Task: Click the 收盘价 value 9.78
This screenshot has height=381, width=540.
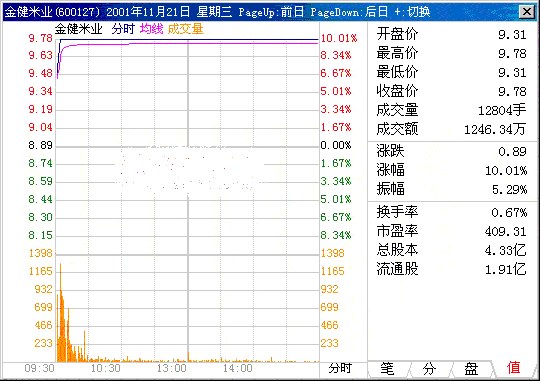Action: click(512, 92)
